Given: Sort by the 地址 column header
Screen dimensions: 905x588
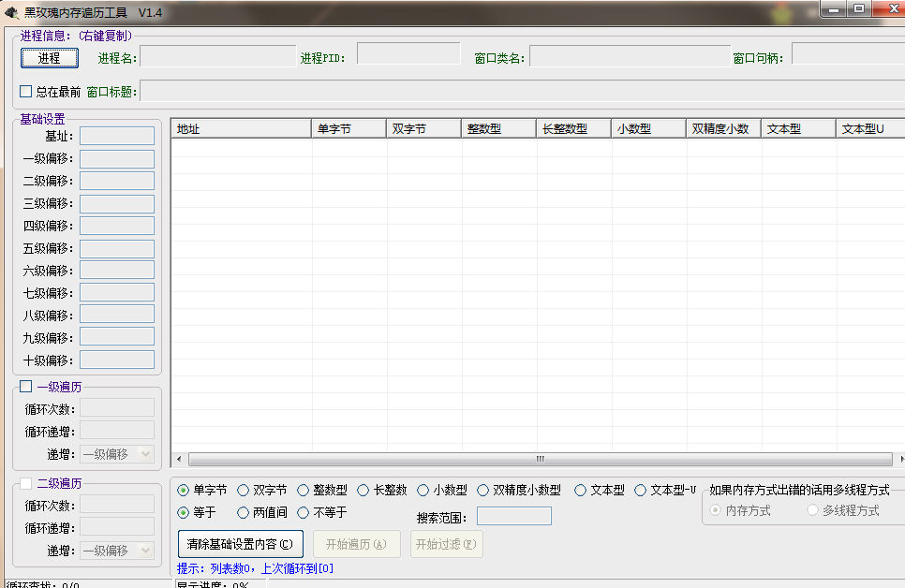Looking at the screenshot, I should coord(242,128).
